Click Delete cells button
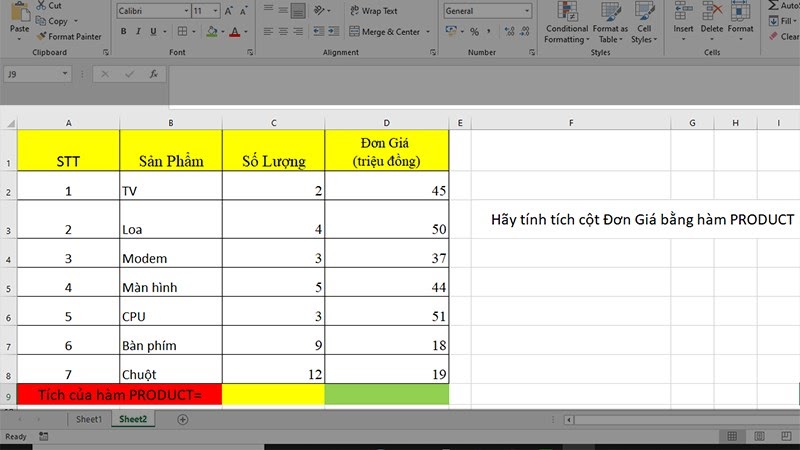Viewport: 800px width, 450px height. pyautogui.click(x=712, y=20)
